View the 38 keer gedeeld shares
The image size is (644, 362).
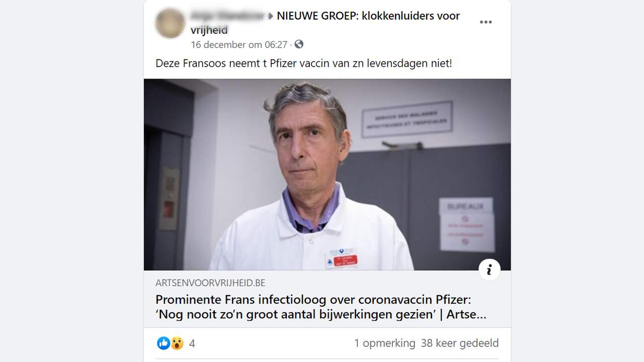click(x=460, y=343)
